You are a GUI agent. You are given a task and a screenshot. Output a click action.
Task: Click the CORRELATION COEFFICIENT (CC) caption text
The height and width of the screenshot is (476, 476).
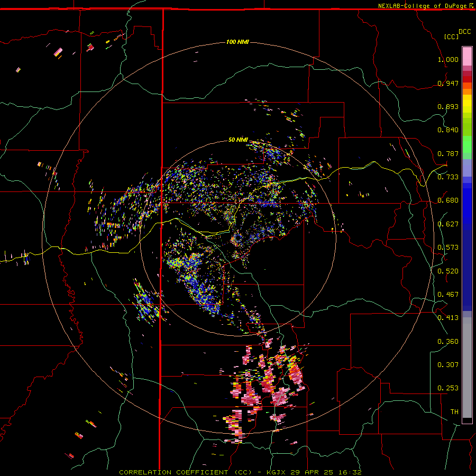[x=185, y=472]
